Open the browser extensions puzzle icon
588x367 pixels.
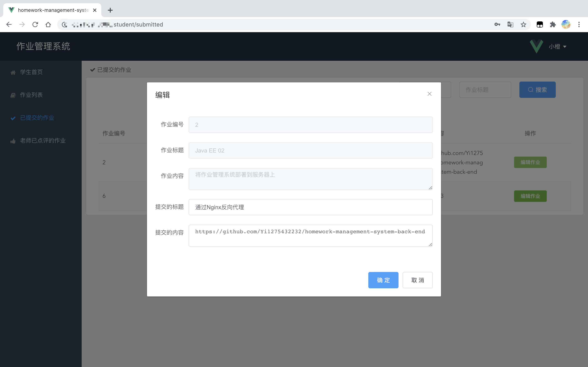coord(553,24)
